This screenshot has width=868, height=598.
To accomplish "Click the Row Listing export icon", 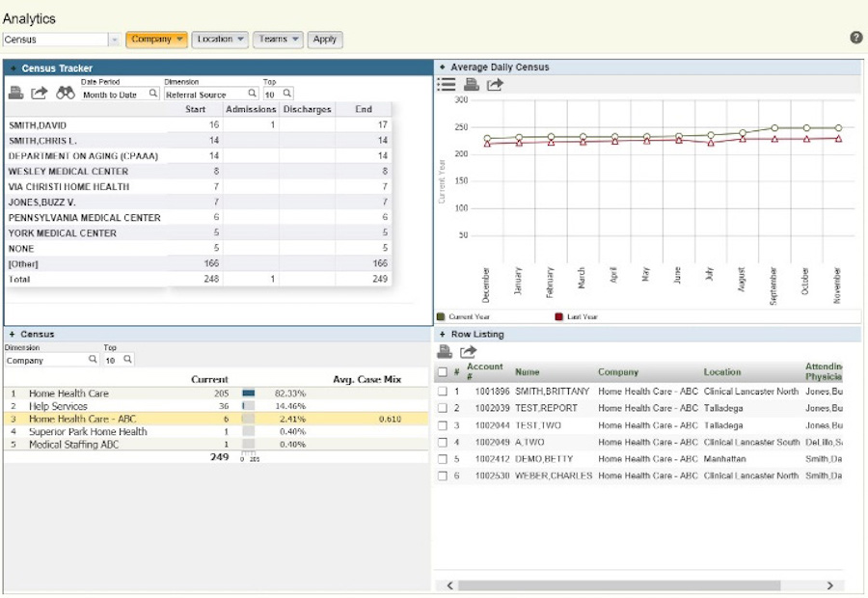I will [x=468, y=352].
